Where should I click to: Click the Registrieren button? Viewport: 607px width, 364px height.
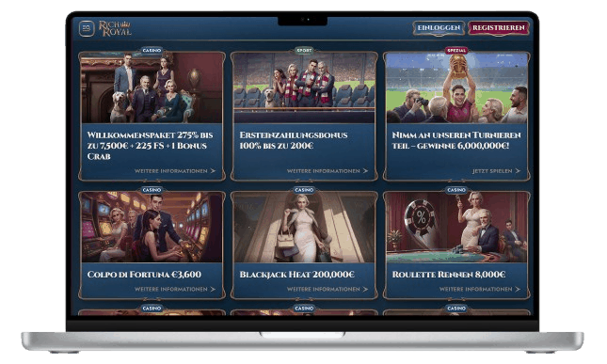[499, 28]
